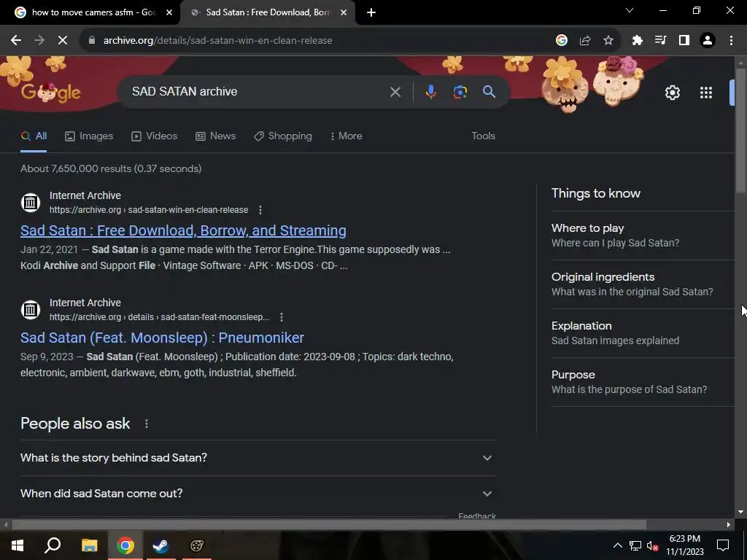Open the tab search dropdown arrow
The width and height of the screenshot is (747, 560).
[630, 10]
